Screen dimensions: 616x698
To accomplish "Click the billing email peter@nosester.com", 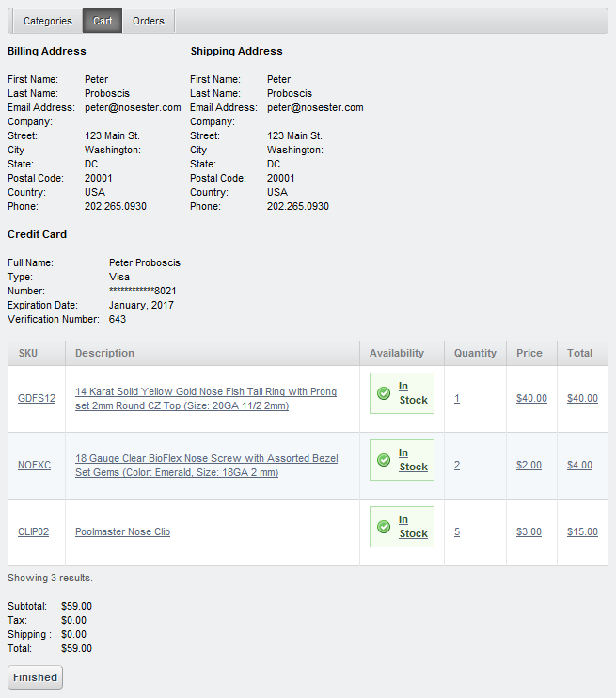I will [133, 107].
